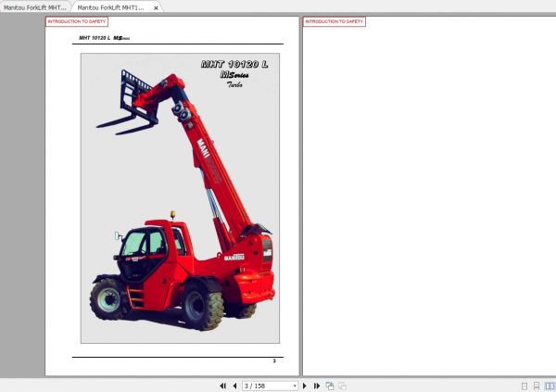Jump to the last page of the document
This screenshot has width=556, height=392.
[317, 386]
